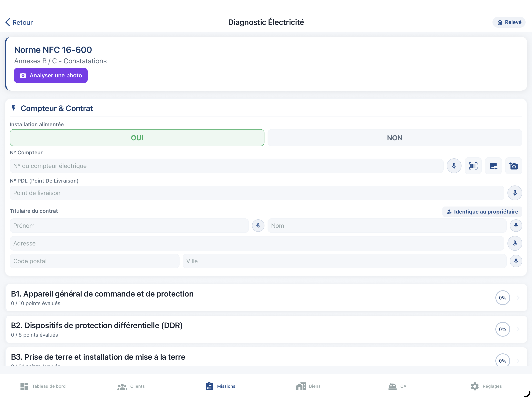
Task: Go back with the Retour link
Action: [x=19, y=22]
